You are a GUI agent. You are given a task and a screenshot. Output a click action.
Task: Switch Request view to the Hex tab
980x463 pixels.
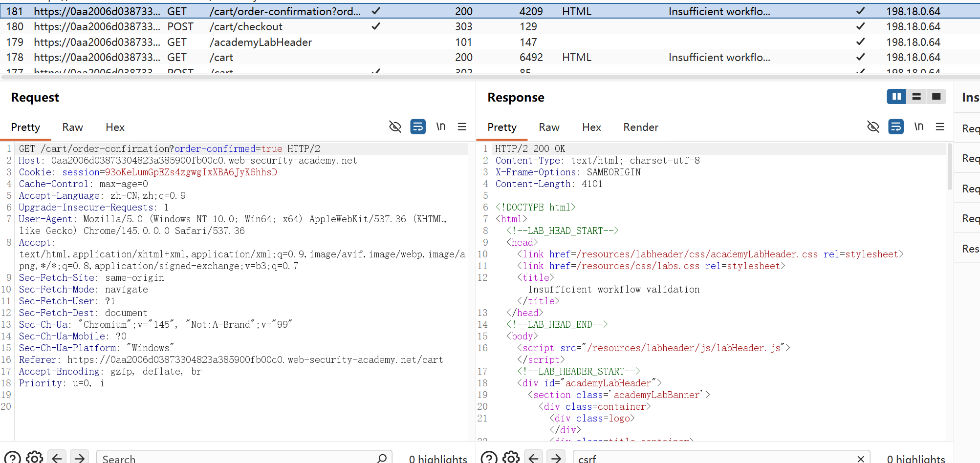(115, 127)
